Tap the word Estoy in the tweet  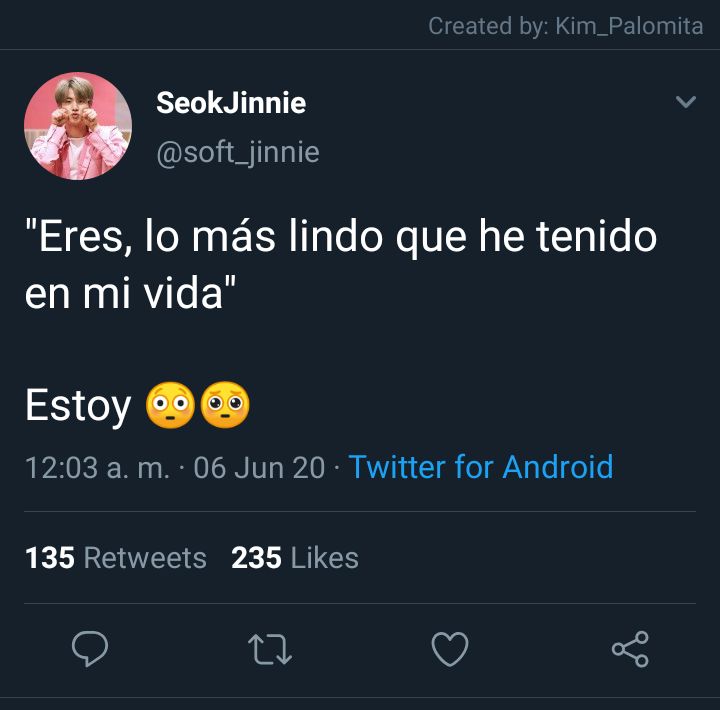[78, 406]
